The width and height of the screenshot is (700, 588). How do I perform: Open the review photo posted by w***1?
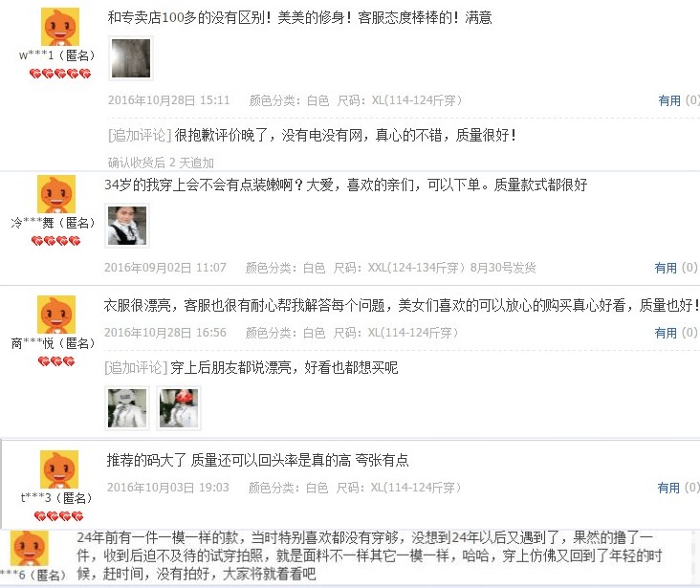tap(131, 58)
